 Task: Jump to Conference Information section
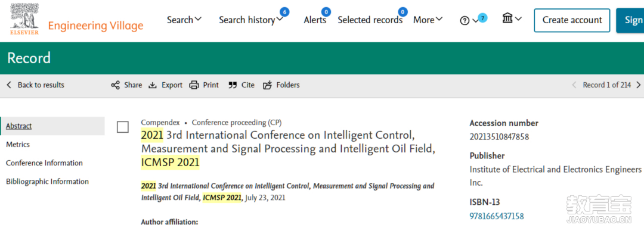[x=44, y=163]
